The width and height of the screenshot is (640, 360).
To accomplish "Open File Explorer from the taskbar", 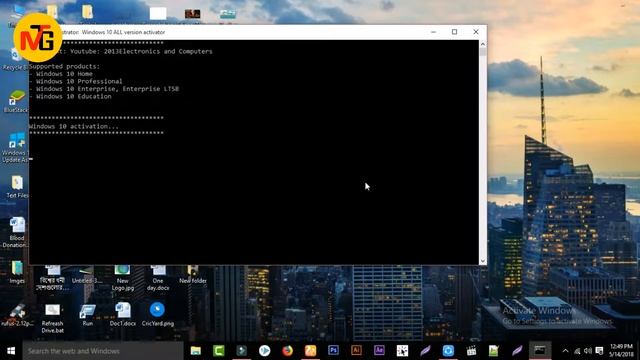I will pos(196,351).
